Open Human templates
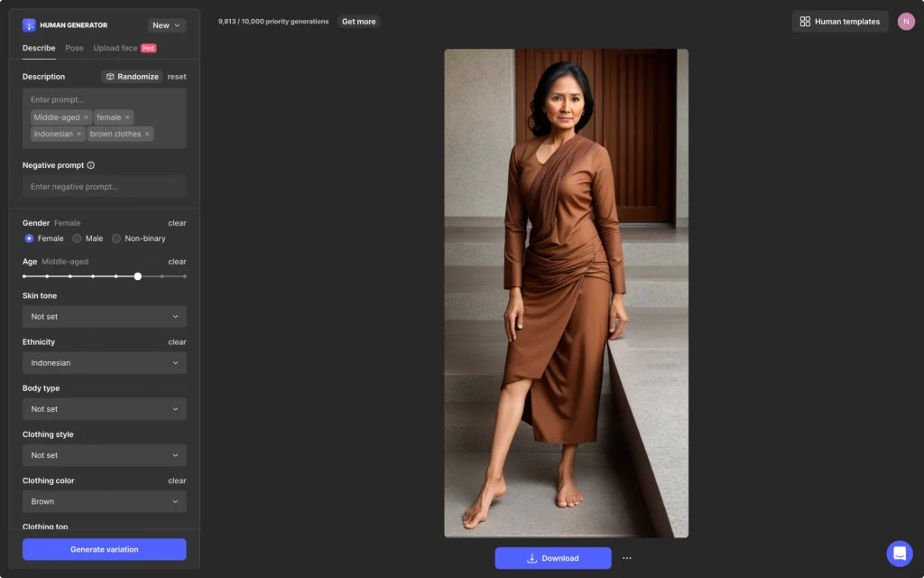This screenshot has width=924, height=578. tap(840, 22)
